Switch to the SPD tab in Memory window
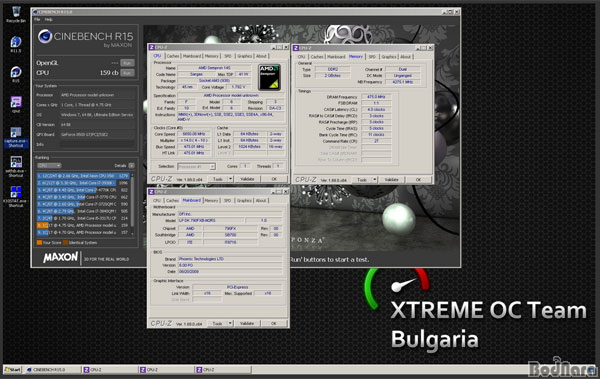This screenshot has width=600, height=379. [372, 57]
